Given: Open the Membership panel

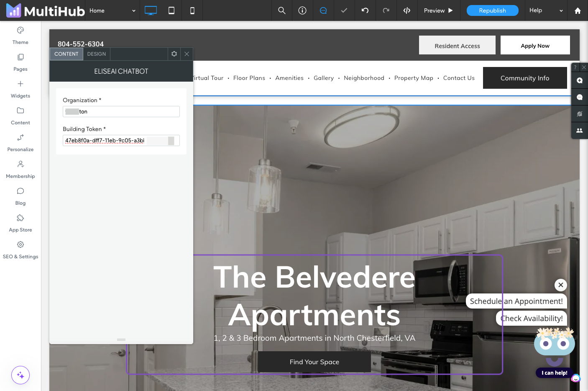Looking at the screenshot, I should 20,170.
